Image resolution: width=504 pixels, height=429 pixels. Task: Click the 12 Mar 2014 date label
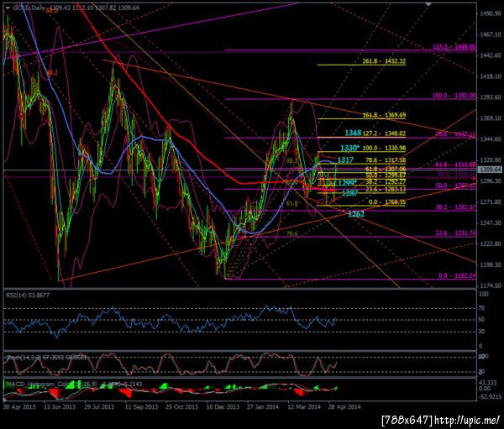click(304, 407)
